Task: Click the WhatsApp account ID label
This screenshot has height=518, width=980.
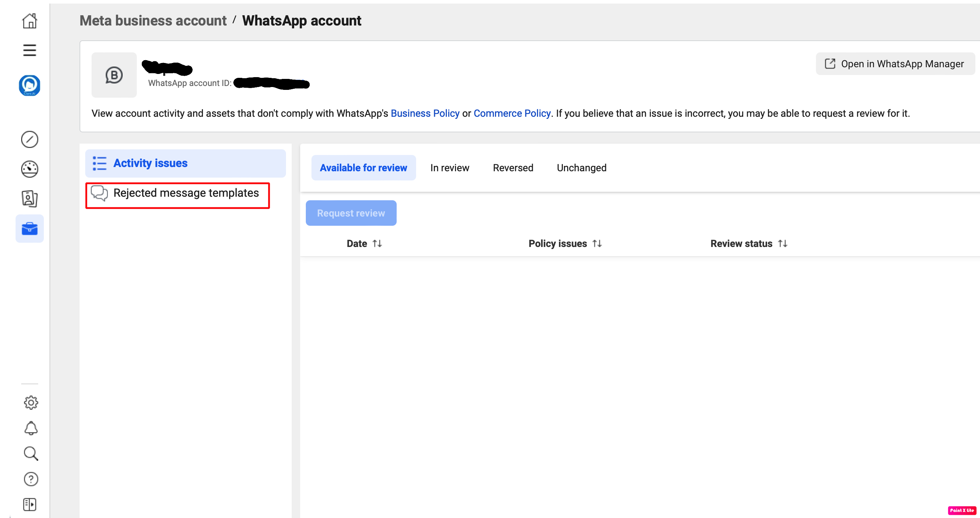Action: pyautogui.click(x=189, y=83)
